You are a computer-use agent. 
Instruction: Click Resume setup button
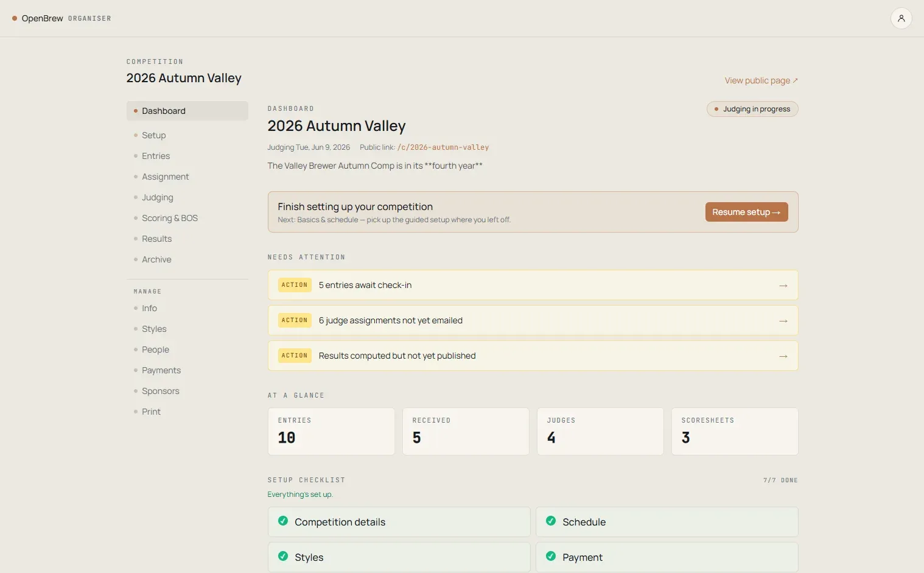tap(746, 212)
